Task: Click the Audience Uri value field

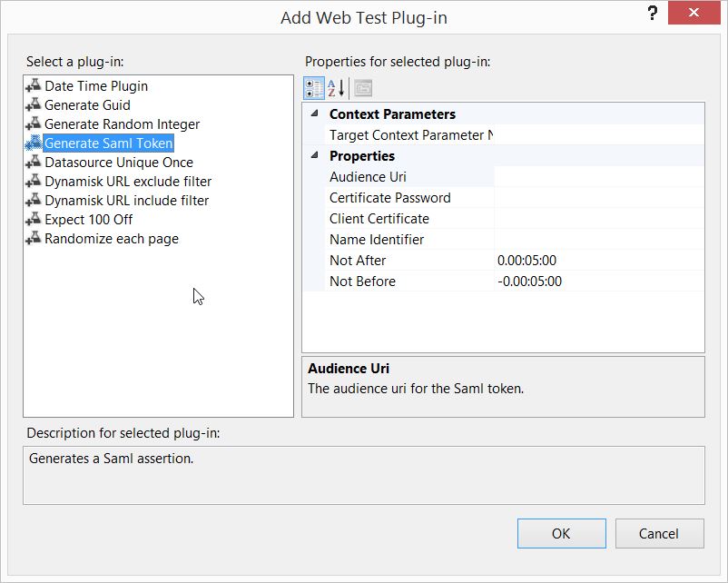Action: pyautogui.click(x=599, y=176)
